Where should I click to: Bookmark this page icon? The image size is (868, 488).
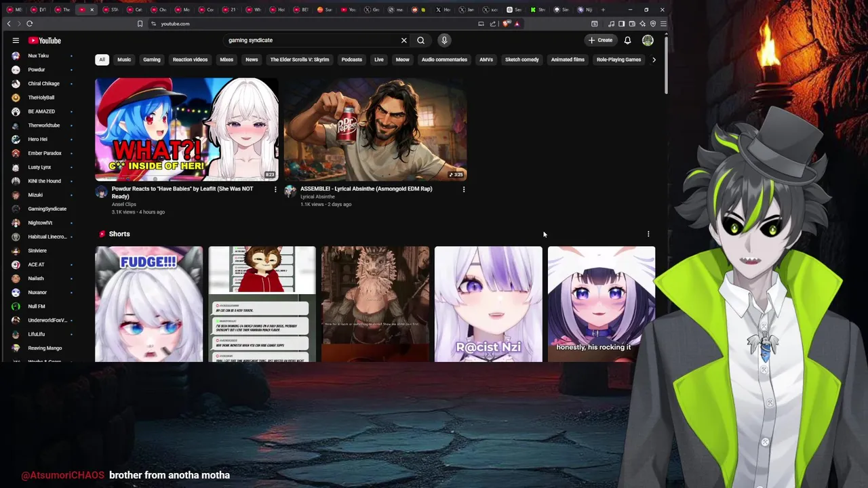tap(140, 24)
